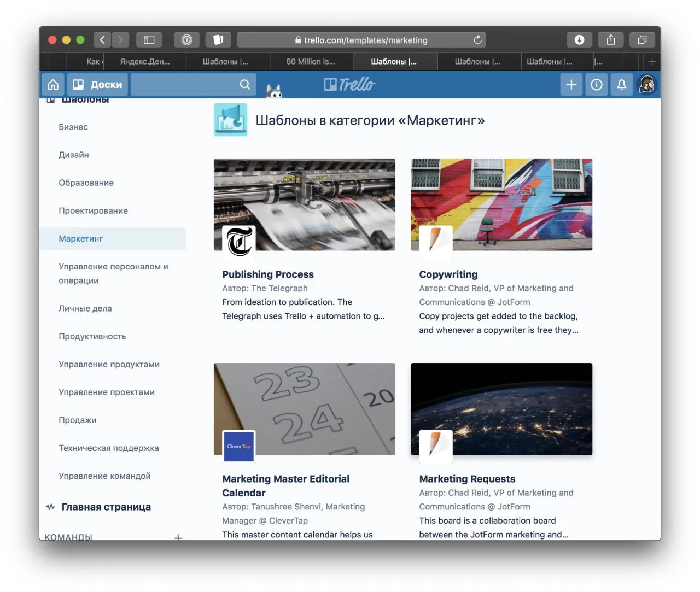Show all tabs overview
Screen dimensions: 700x592
coord(642,40)
